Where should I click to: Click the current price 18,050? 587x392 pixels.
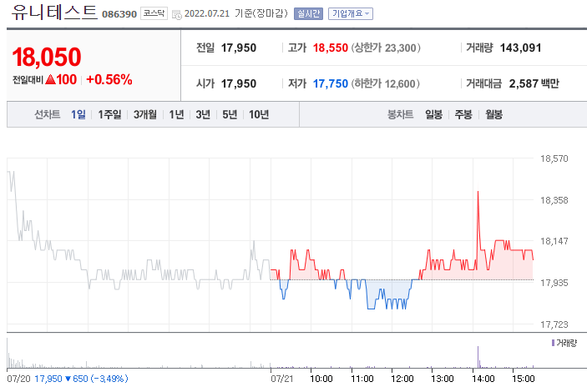click(47, 57)
